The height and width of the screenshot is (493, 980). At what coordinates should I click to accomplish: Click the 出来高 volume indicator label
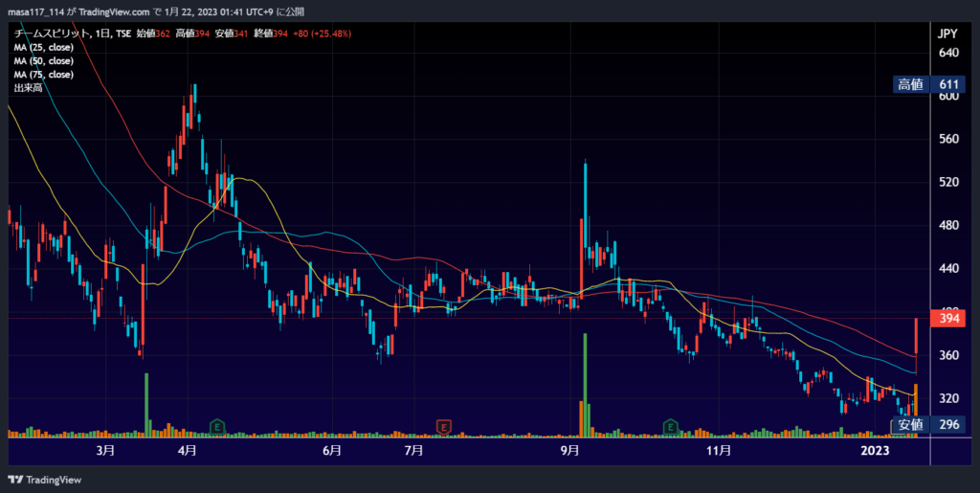(x=28, y=88)
